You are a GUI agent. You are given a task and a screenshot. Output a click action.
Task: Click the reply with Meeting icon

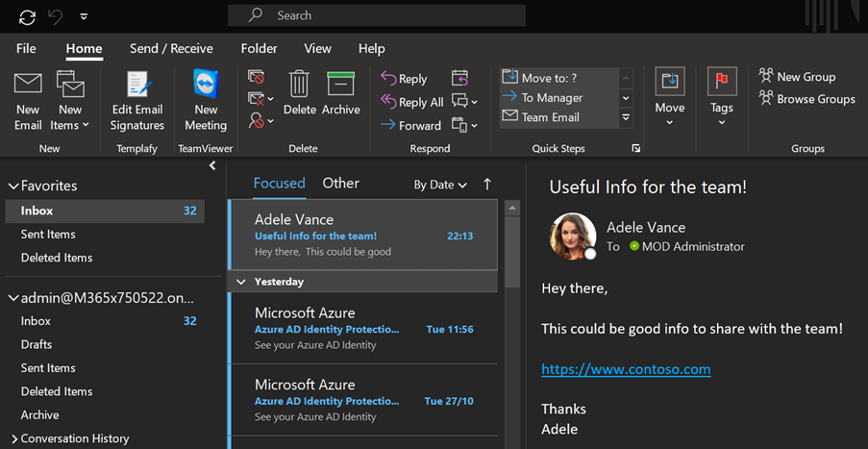[460, 78]
